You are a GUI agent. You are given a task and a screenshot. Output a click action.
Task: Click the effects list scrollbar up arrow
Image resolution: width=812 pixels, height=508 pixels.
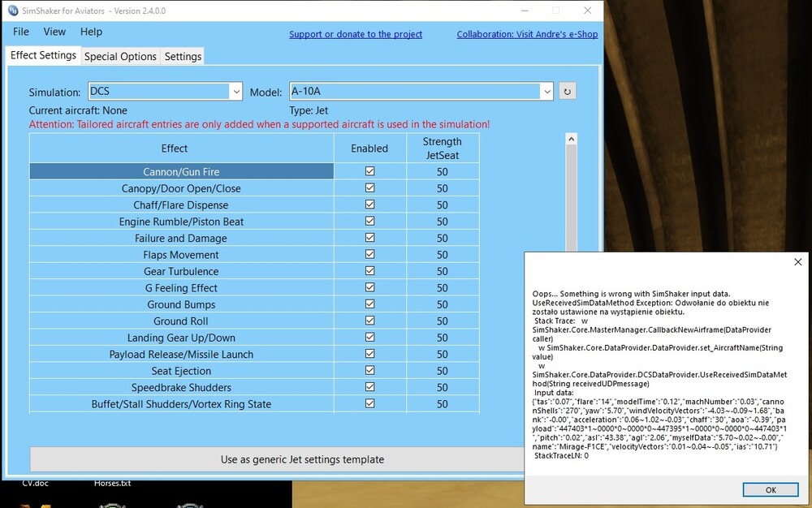[571, 139]
